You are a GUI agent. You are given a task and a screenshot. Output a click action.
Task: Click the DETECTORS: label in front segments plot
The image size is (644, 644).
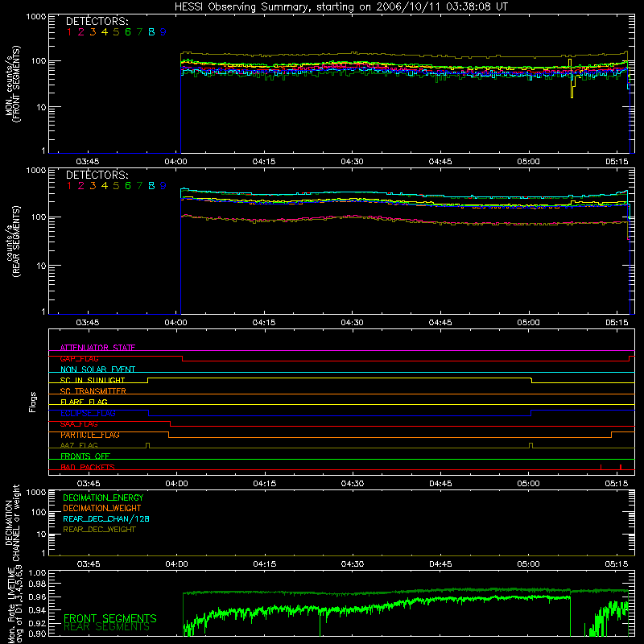pyautogui.click(x=97, y=21)
